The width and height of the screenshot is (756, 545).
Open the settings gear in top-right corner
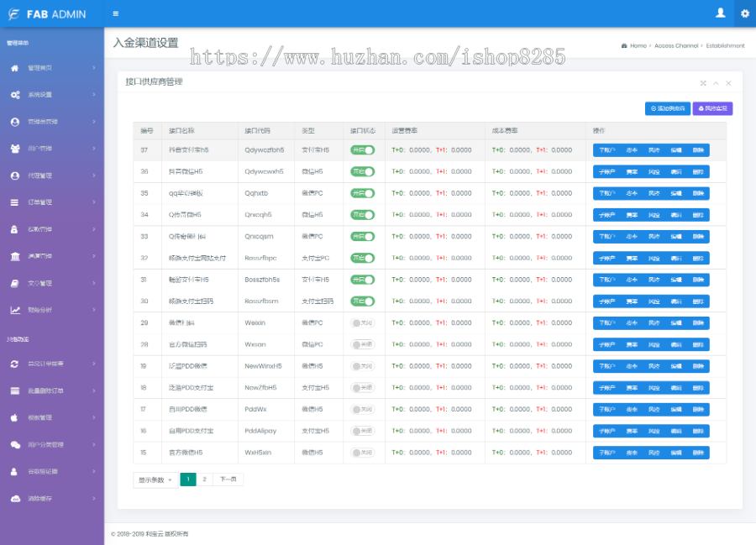pos(744,13)
